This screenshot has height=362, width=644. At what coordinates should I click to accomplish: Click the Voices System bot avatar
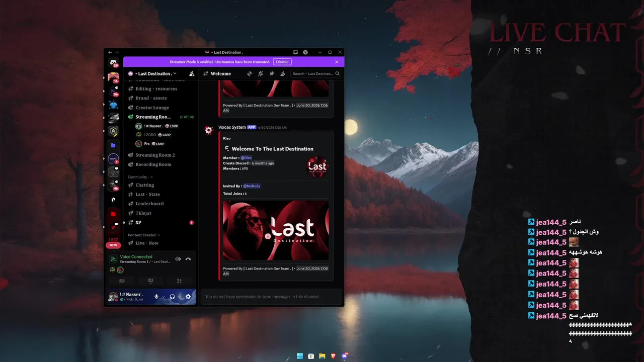pyautogui.click(x=208, y=130)
